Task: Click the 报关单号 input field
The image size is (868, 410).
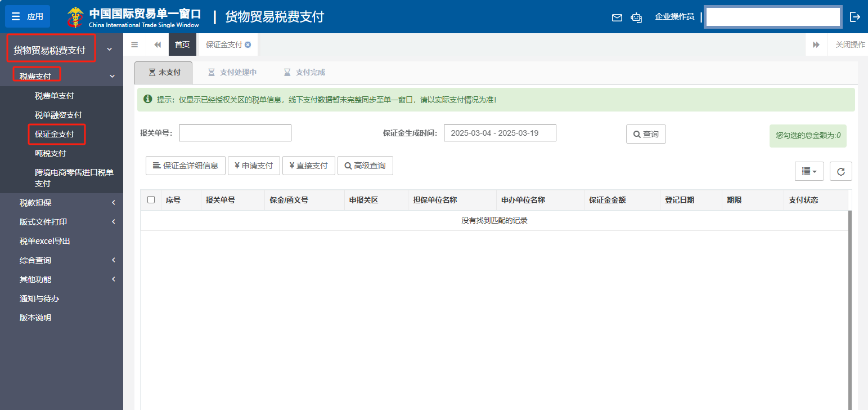Action: 235,133
